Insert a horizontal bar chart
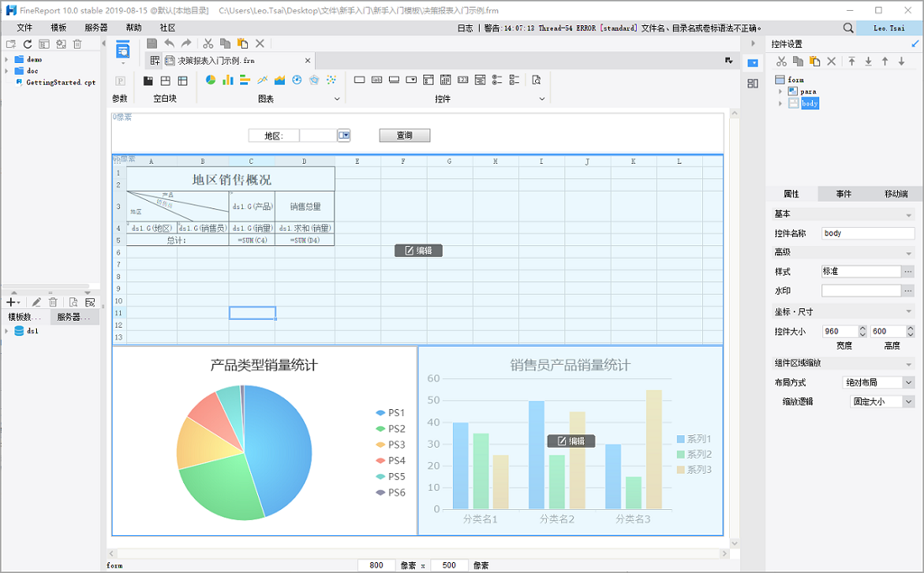Screen dimensions: 924x573 tap(244, 80)
